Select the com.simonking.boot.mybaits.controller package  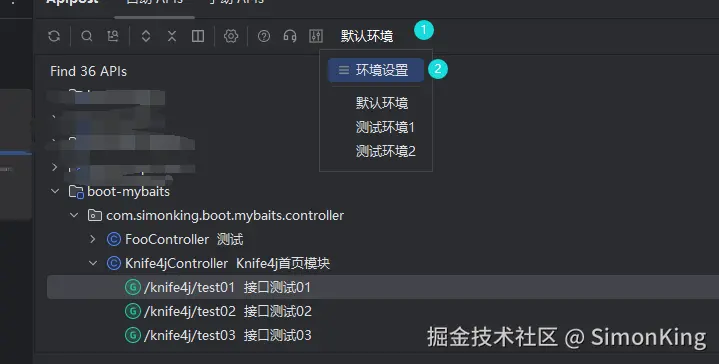click(225, 215)
